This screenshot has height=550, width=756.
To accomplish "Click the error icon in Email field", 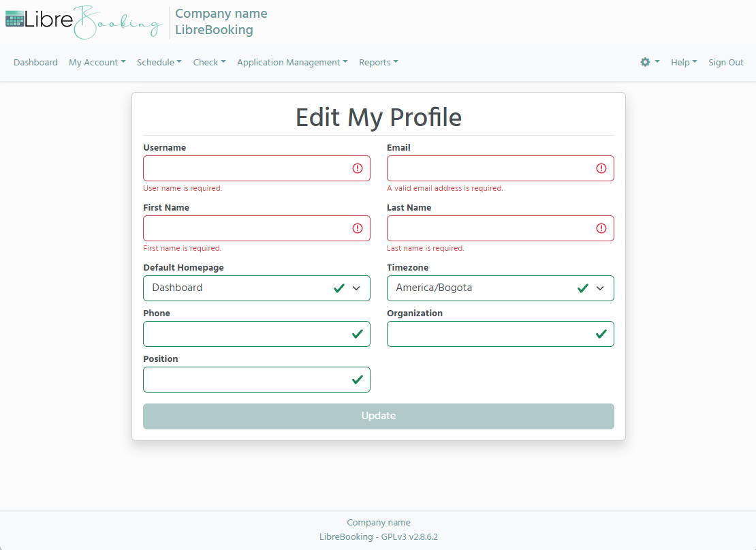I will pyautogui.click(x=601, y=168).
